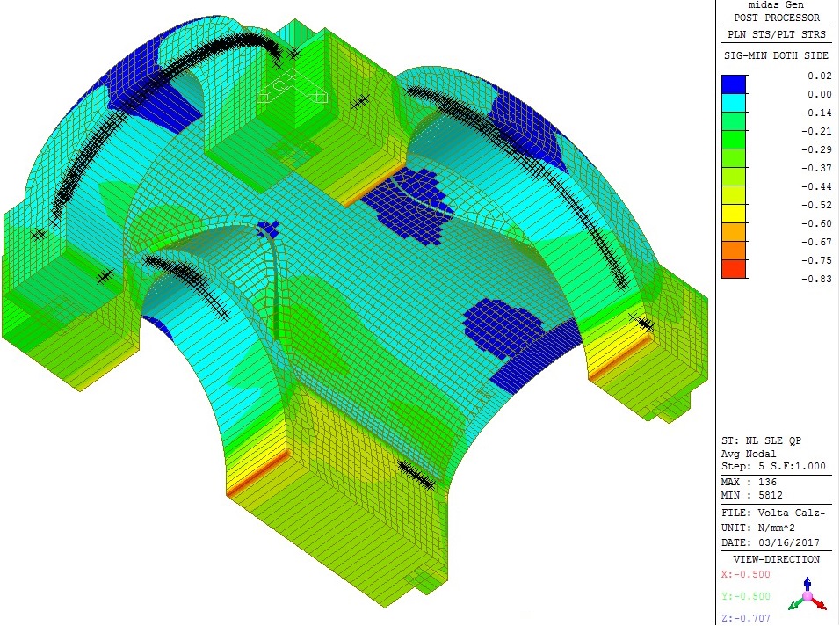
Task: Select the dark blue legend swatch
Action: (x=734, y=84)
